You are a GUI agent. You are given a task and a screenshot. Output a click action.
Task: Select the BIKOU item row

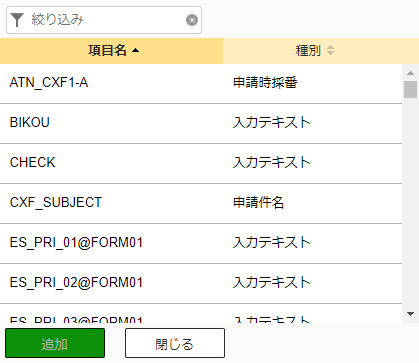pos(201,123)
